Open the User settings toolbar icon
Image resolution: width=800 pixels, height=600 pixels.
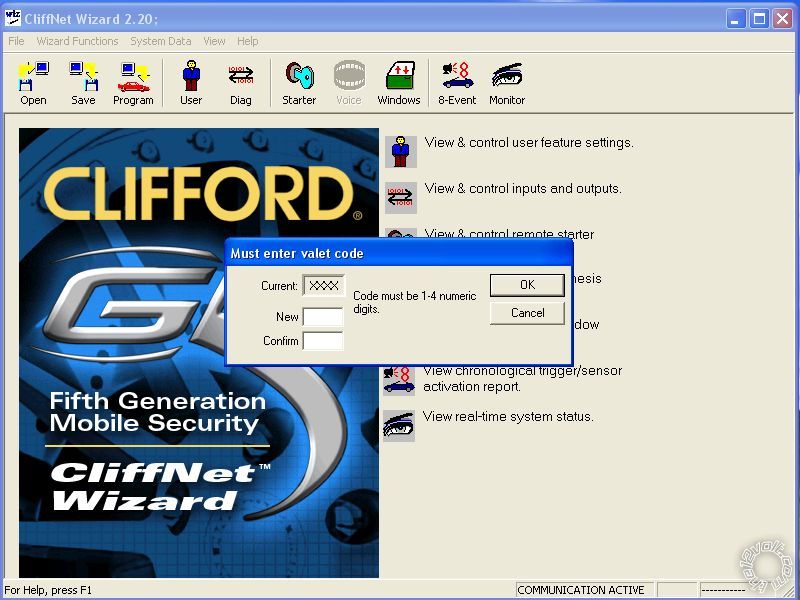[x=191, y=83]
